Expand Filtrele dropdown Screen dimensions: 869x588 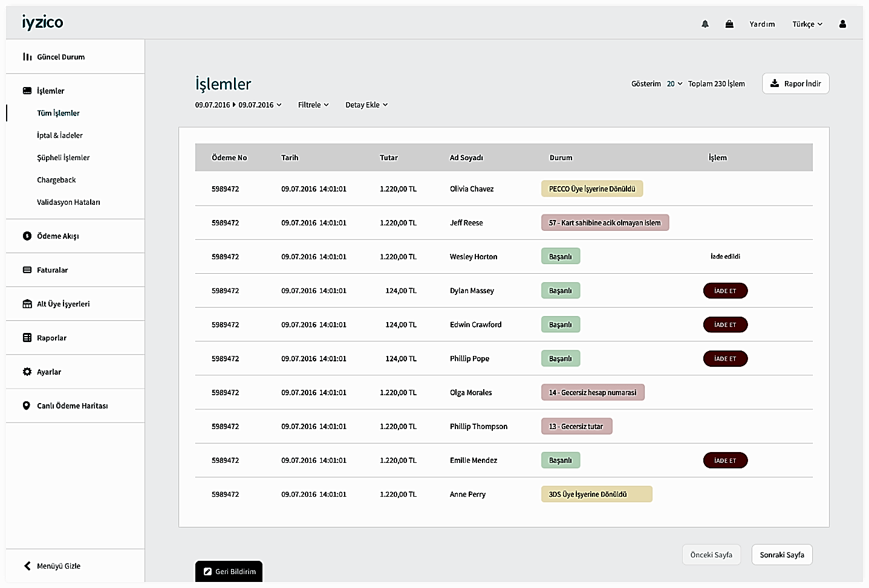coord(313,105)
